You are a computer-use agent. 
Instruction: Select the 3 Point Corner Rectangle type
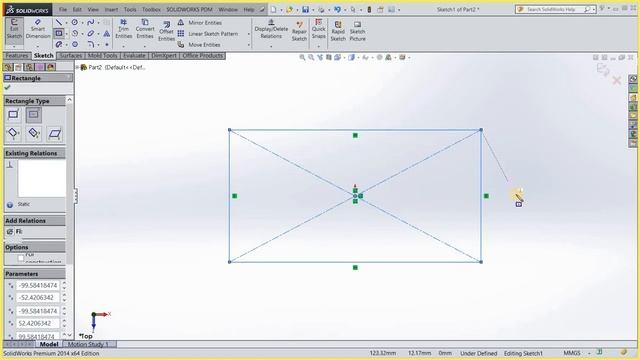click(13, 133)
